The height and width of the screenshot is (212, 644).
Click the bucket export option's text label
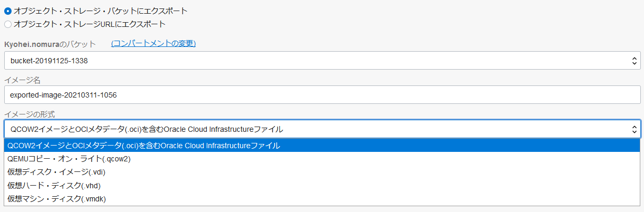tap(100, 11)
